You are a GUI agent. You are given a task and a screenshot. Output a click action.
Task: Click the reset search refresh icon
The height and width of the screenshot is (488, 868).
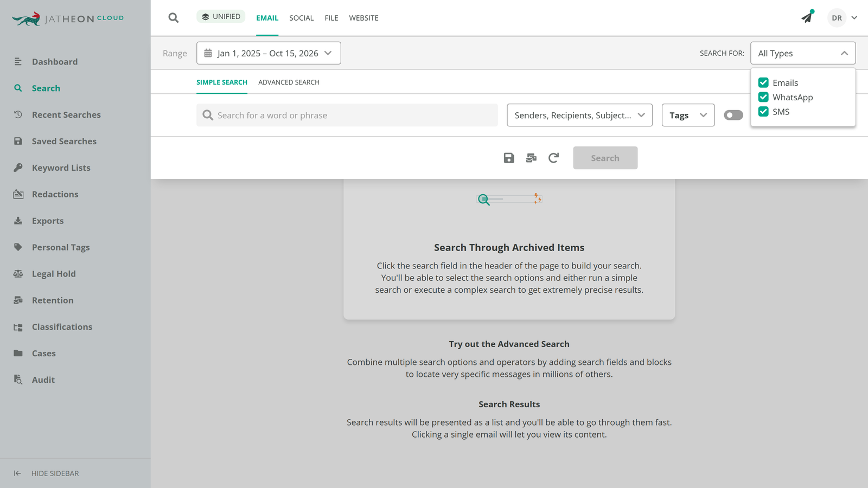[553, 158]
